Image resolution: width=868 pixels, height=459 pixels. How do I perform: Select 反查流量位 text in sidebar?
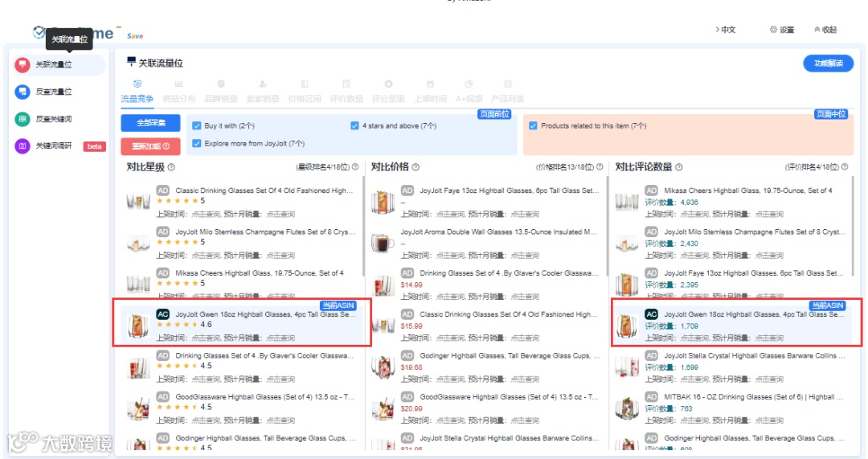click(54, 92)
